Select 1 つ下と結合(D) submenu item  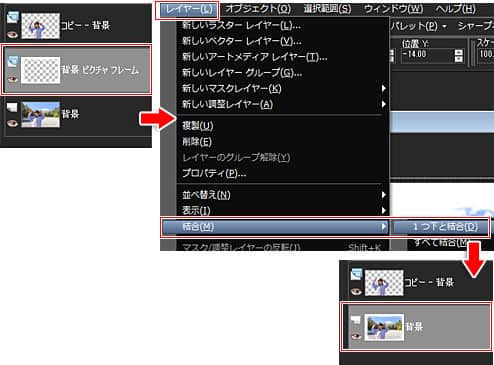tap(440, 227)
